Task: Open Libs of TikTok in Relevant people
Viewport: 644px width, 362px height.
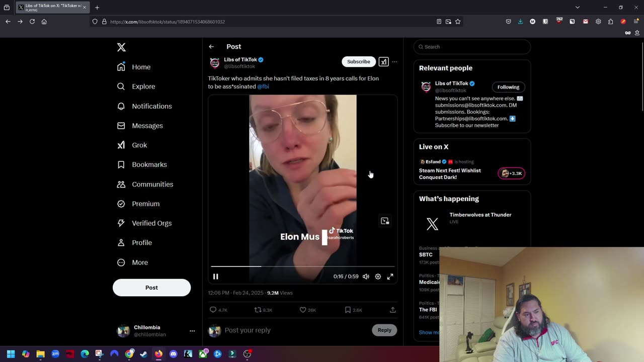Action: (x=451, y=83)
